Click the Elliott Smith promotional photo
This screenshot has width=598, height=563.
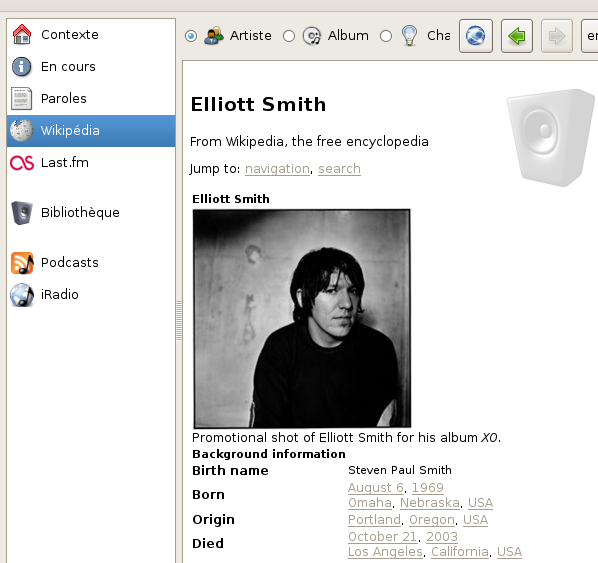(302, 318)
